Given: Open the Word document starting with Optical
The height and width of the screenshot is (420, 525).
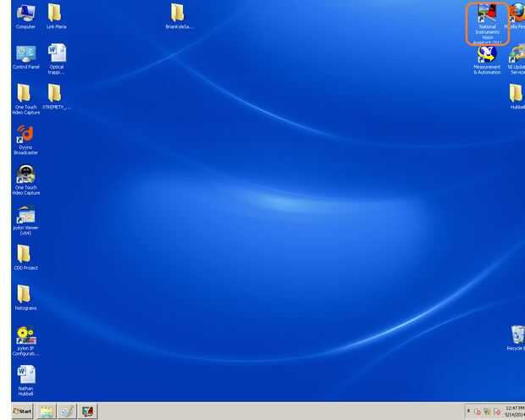Looking at the screenshot, I should 57,59.
